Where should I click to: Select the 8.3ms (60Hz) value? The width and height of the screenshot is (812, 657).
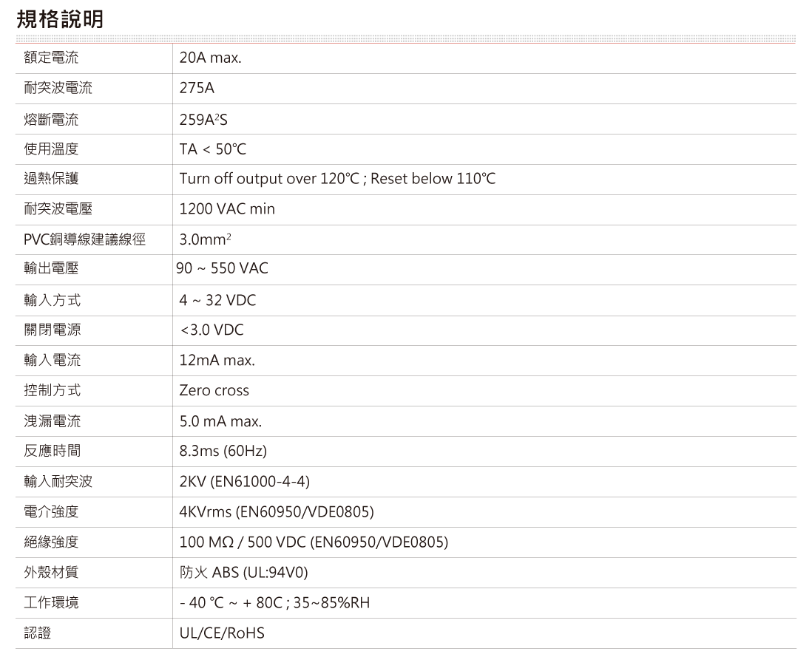[223, 451]
